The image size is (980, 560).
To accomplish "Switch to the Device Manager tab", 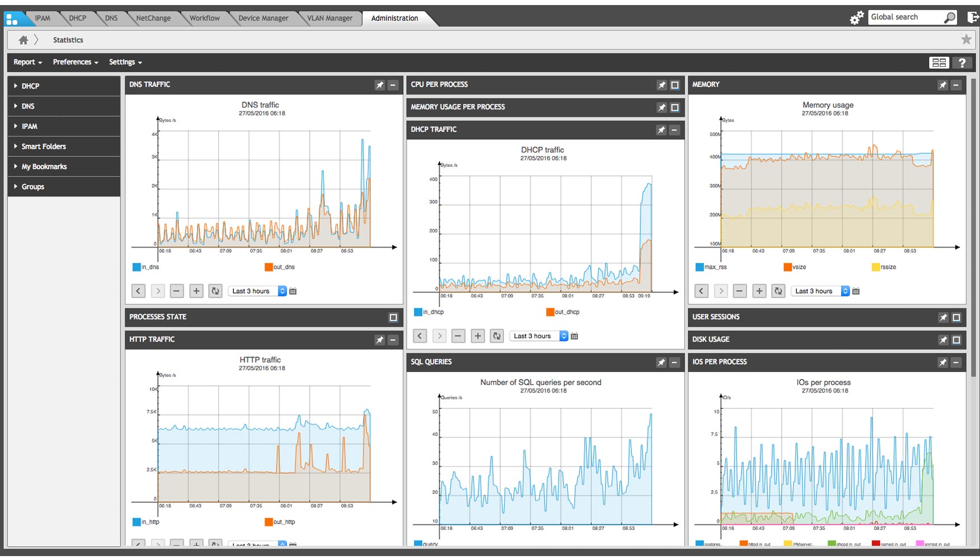I will pos(263,18).
